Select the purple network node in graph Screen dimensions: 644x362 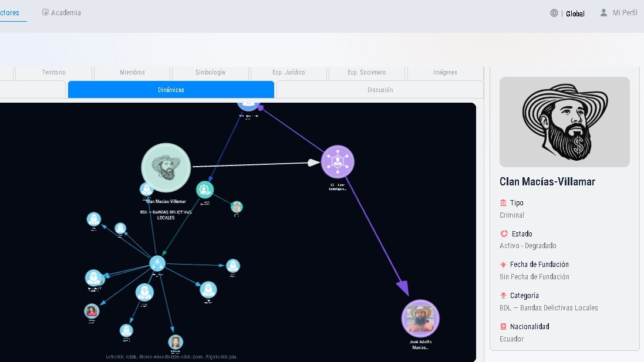click(x=338, y=162)
